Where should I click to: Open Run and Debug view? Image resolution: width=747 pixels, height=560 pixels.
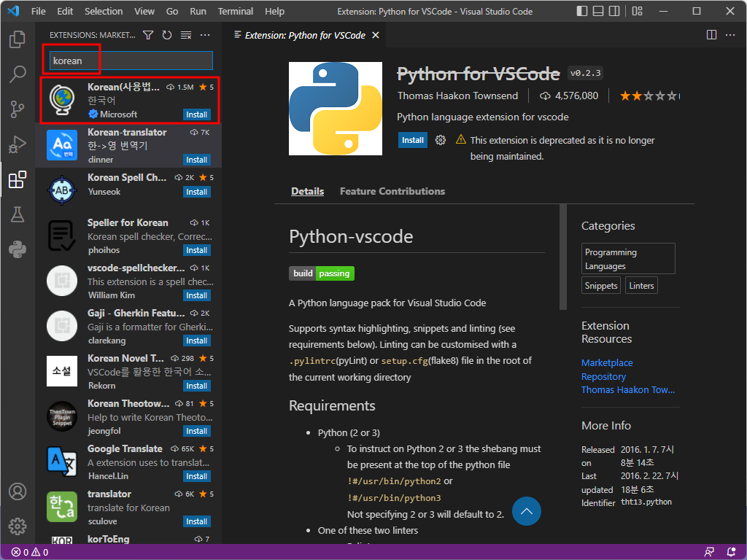point(18,145)
